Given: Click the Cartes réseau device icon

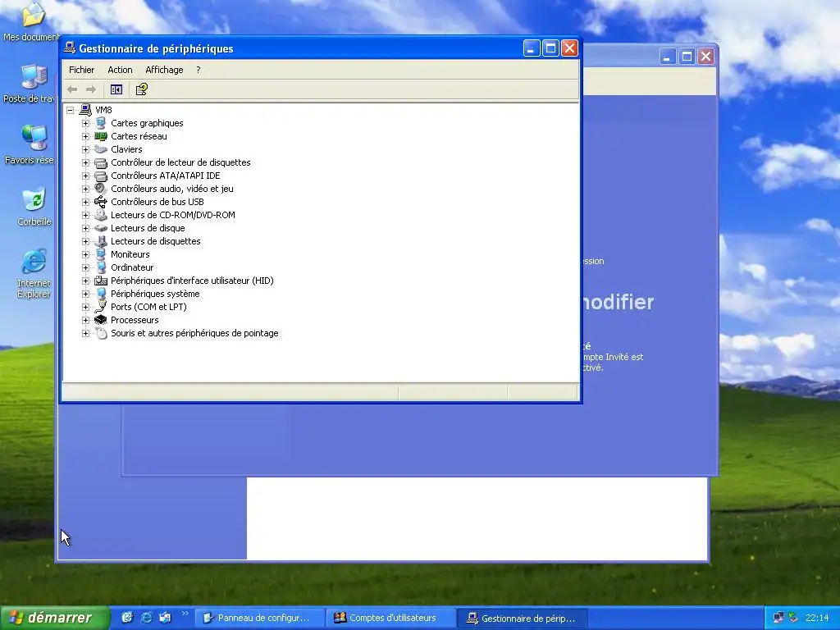Looking at the screenshot, I should tap(101, 136).
